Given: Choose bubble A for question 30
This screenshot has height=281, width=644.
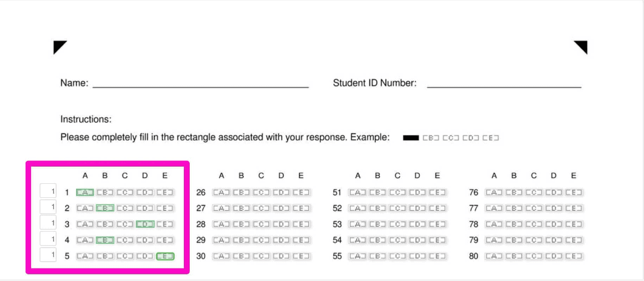Looking at the screenshot, I should click(221, 256).
